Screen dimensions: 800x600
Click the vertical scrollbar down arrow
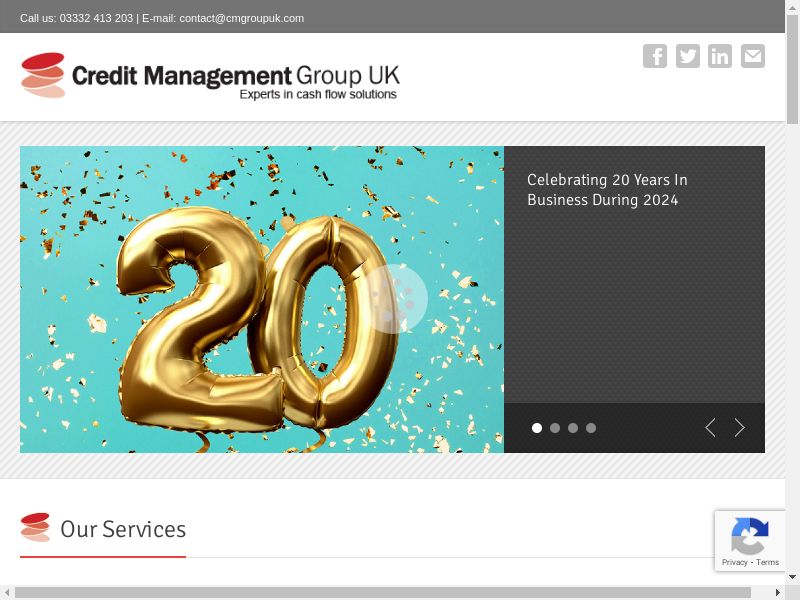(x=792, y=577)
